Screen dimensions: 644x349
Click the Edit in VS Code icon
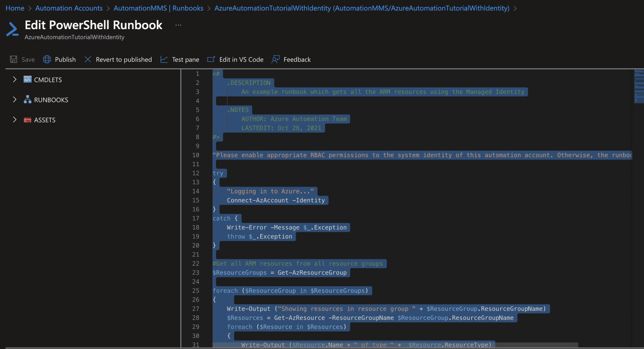211,59
